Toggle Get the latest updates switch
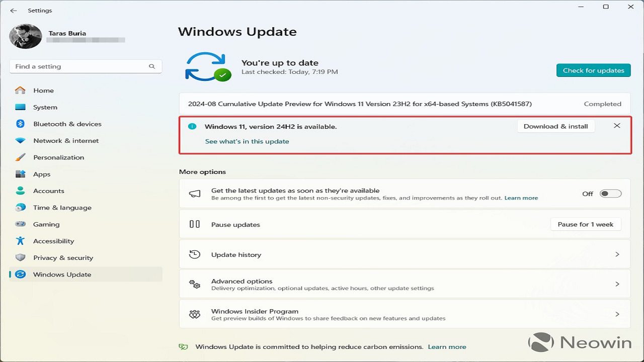Screen dimensions: 644x362 click(x=611, y=194)
